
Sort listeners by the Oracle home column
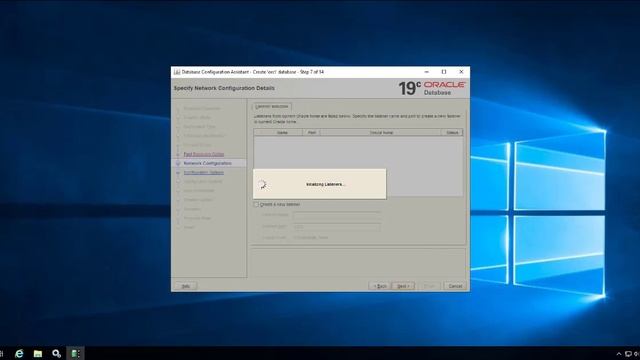tap(381, 133)
